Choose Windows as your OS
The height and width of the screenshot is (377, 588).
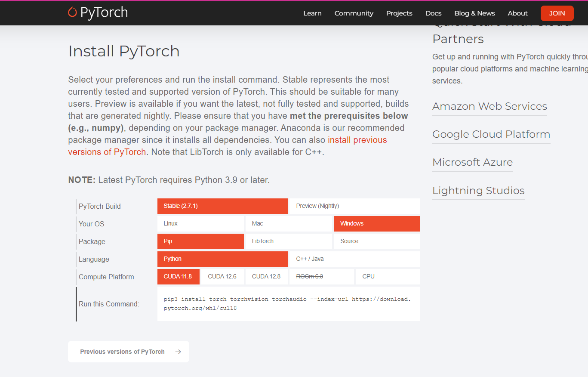pyautogui.click(x=377, y=224)
